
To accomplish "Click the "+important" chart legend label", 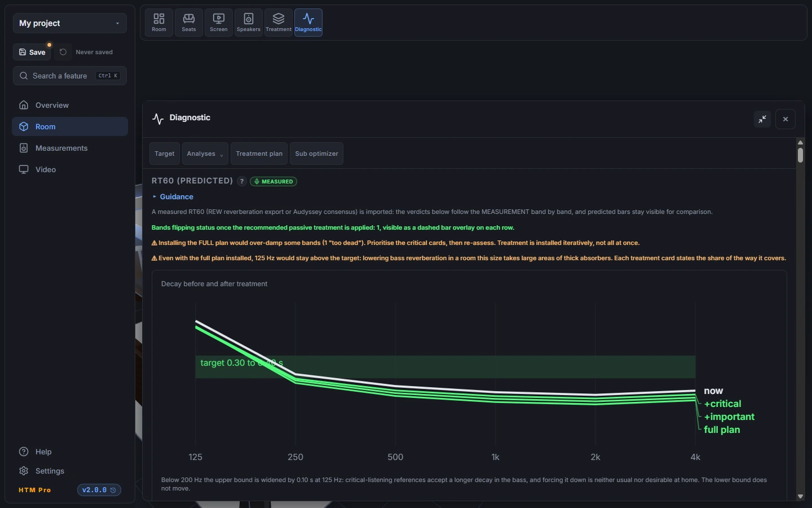I will 729,417.
